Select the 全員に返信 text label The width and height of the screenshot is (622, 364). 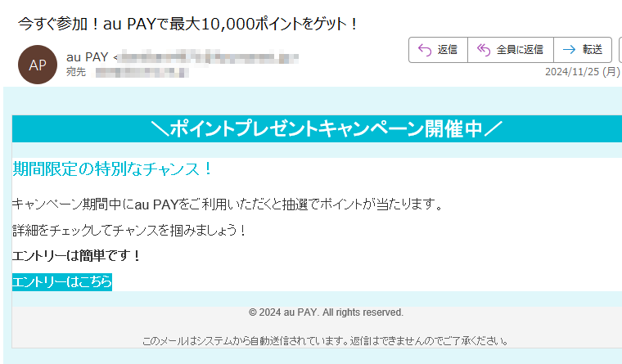520,50
